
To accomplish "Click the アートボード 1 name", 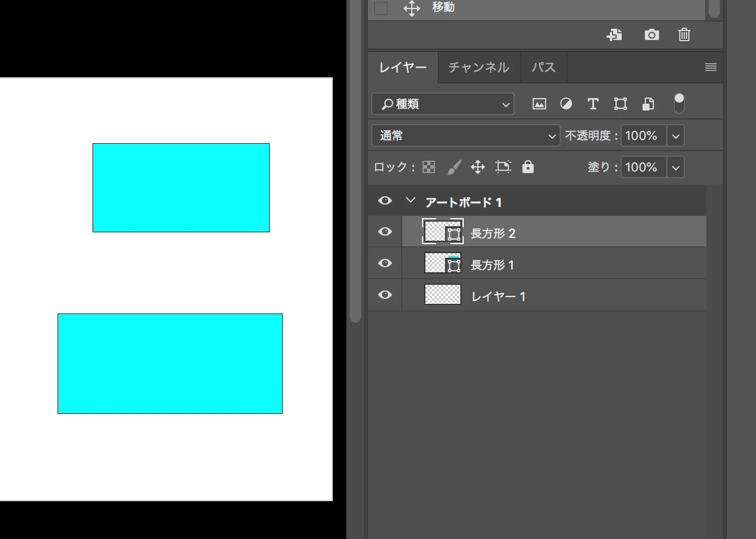I will (463, 202).
